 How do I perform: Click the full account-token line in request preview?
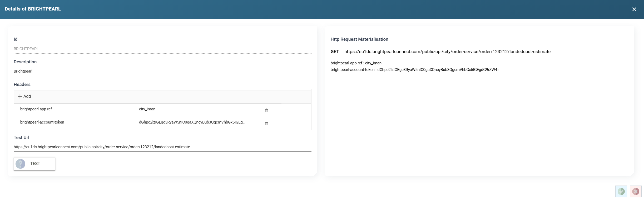415,70
